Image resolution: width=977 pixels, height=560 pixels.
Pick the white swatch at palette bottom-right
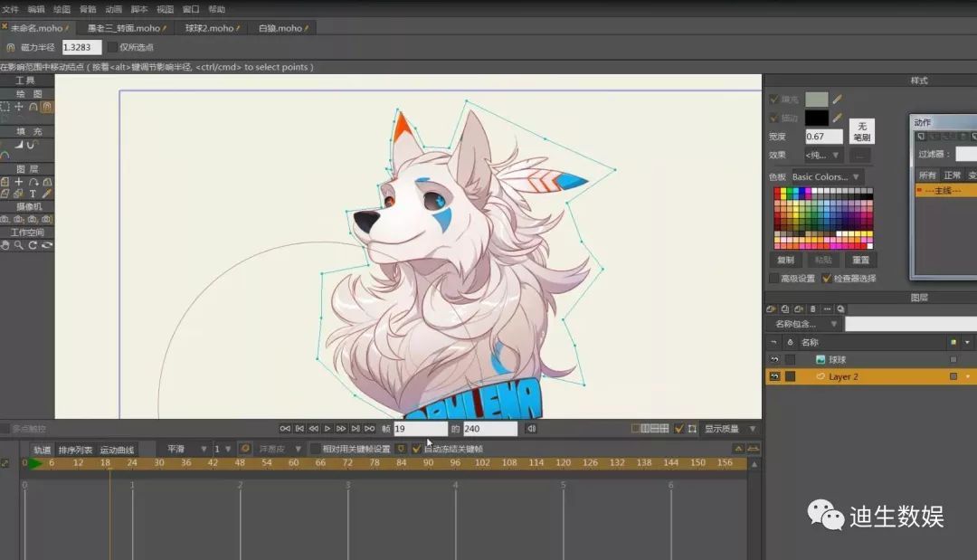click(x=869, y=245)
